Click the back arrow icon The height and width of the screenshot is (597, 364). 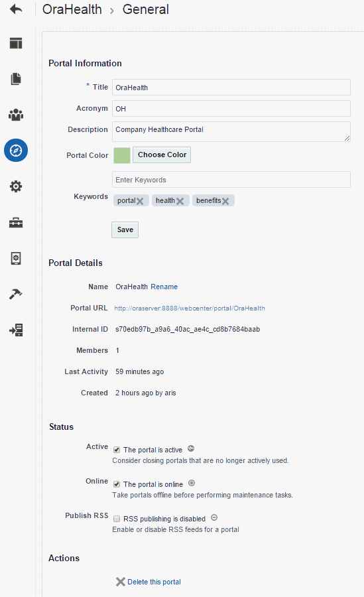point(16,9)
